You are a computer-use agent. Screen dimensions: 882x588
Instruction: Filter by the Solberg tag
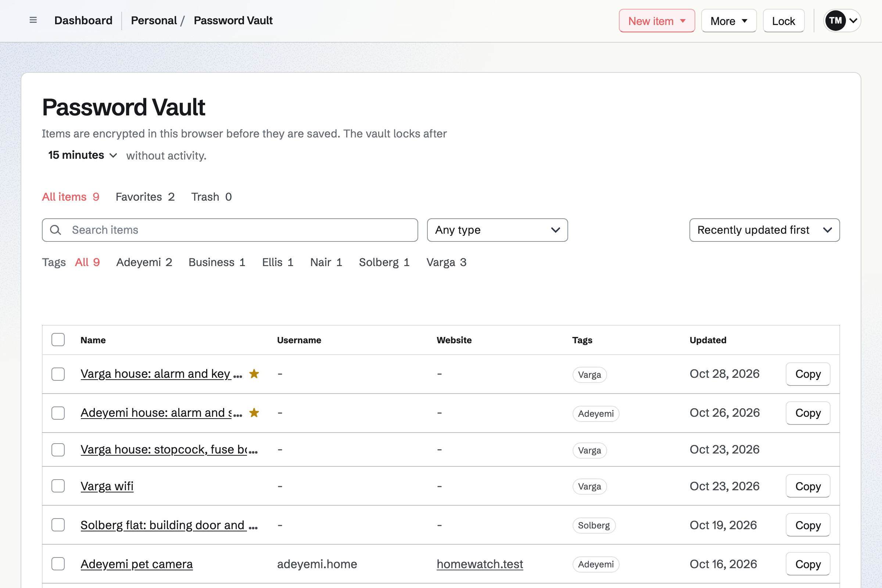coord(384,262)
